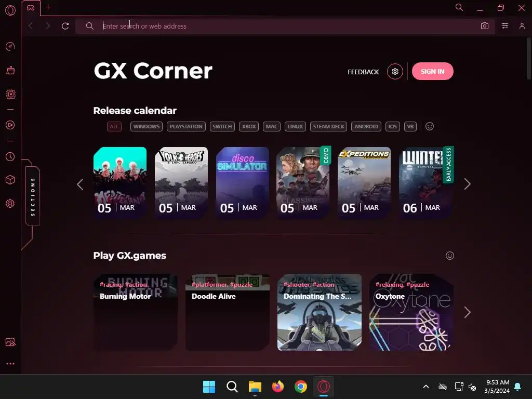
Task: Filter release calendar by SWITCH
Action: pos(222,127)
